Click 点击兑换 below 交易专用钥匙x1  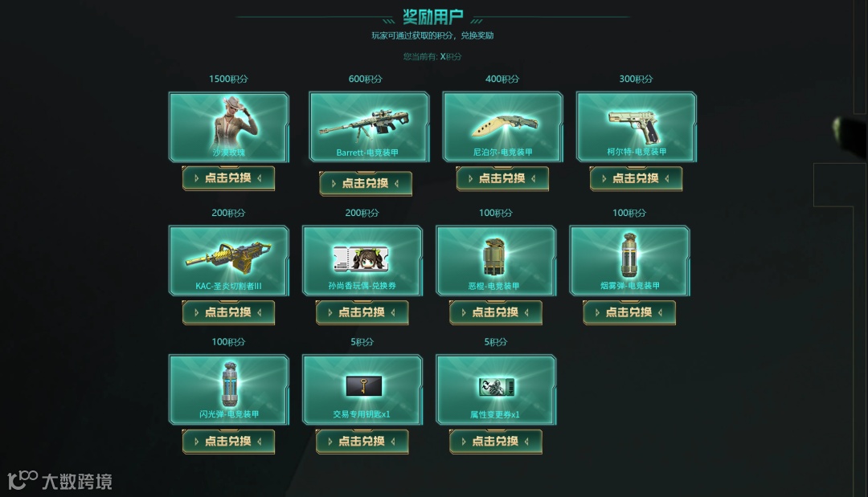point(362,441)
